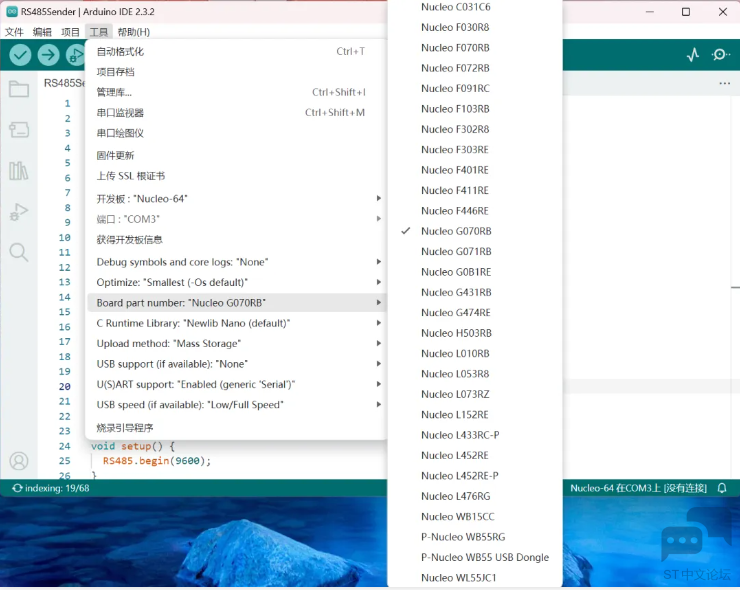Open the Sketchbook folder sidebar icon

point(19,89)
